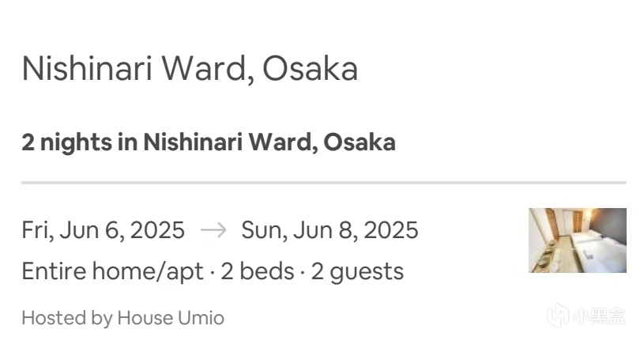Image resolution: width=644 pixels, height=337 pixels.
Task: Click the Entire home/apt label
Action: pos(112,271)
